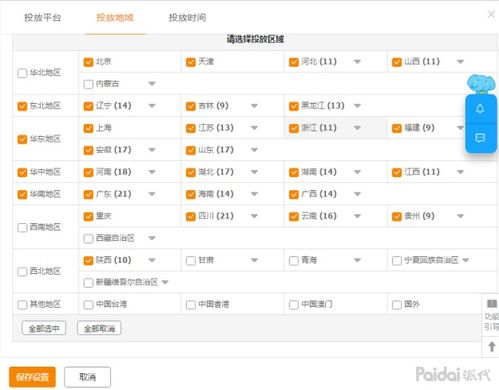
Task: Check the 内蒙古 checkbox
Action: point(88,84)
